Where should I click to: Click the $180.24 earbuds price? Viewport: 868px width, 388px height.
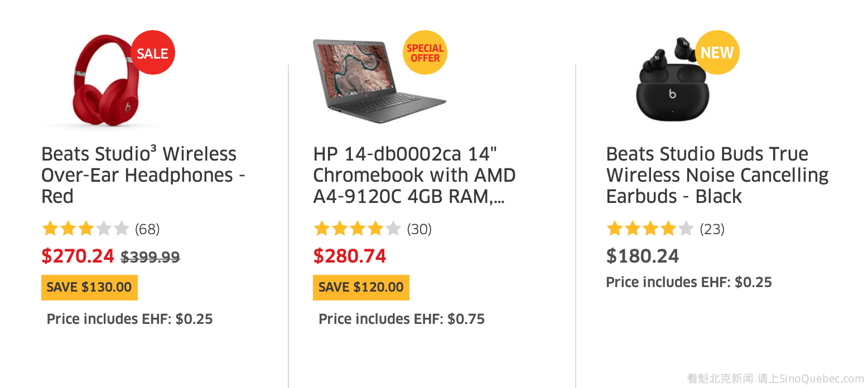coord(643,256)
